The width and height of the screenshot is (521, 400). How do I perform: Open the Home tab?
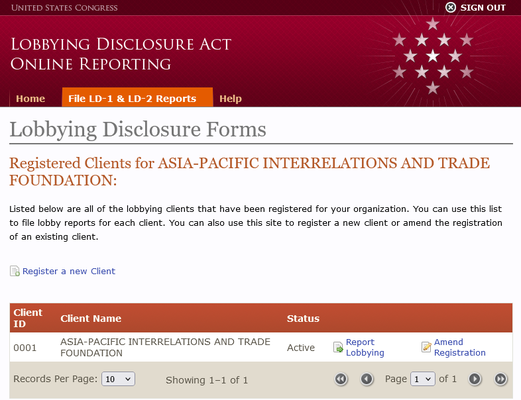coord(31,99)
